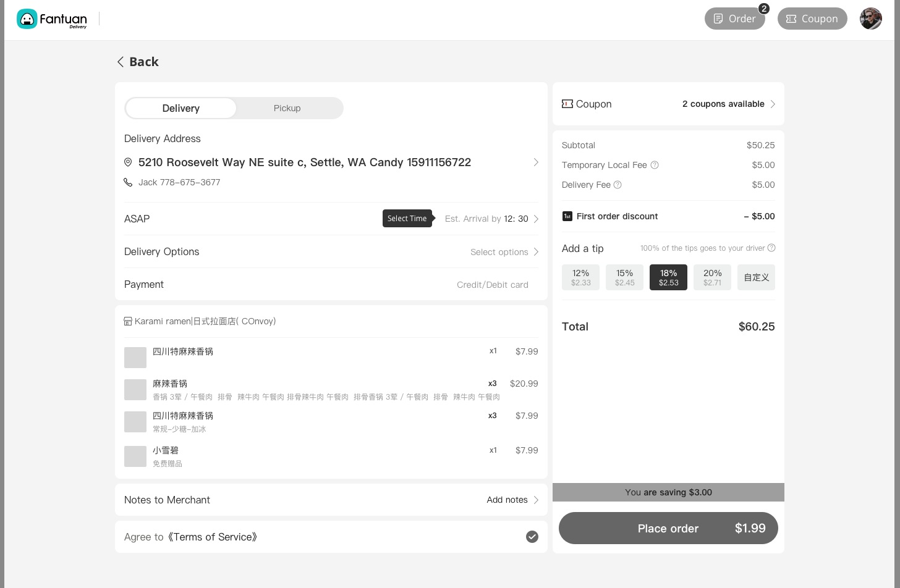
Task: Open the Terms of Service link
Action: (212, 537)
